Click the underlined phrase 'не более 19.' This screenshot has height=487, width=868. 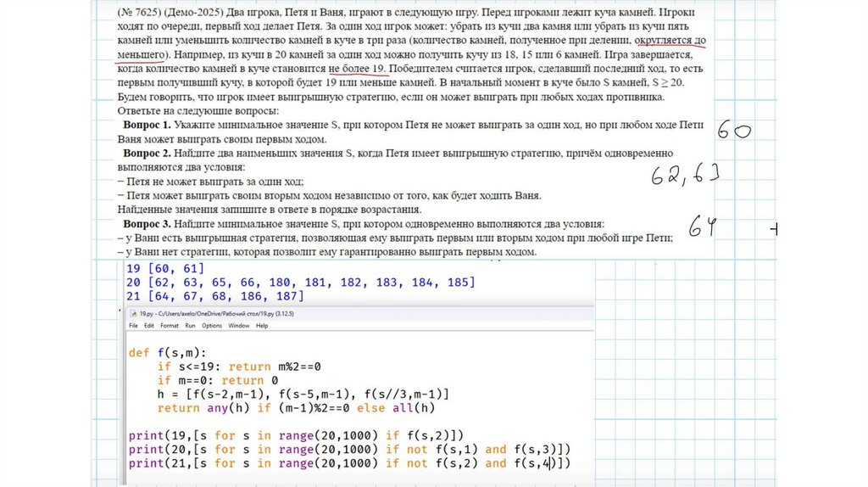tap(359, 69)
